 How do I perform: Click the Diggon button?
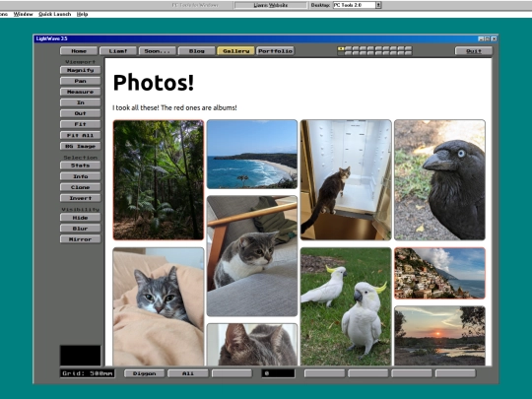(144, 373)
